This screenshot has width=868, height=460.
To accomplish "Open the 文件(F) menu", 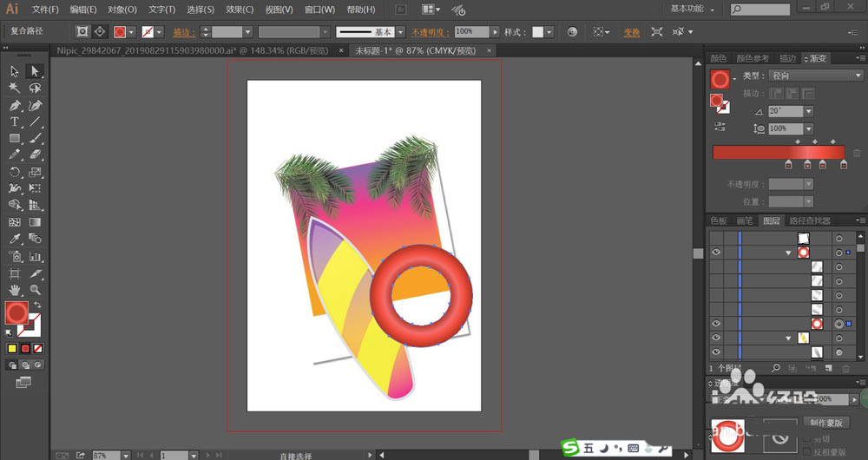I will point(45,10).
